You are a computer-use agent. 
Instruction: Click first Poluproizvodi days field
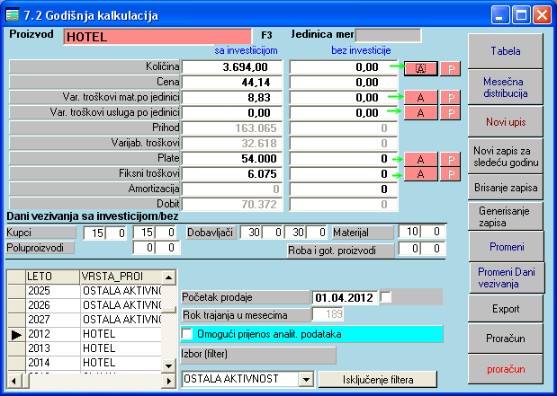coord(144,248)
